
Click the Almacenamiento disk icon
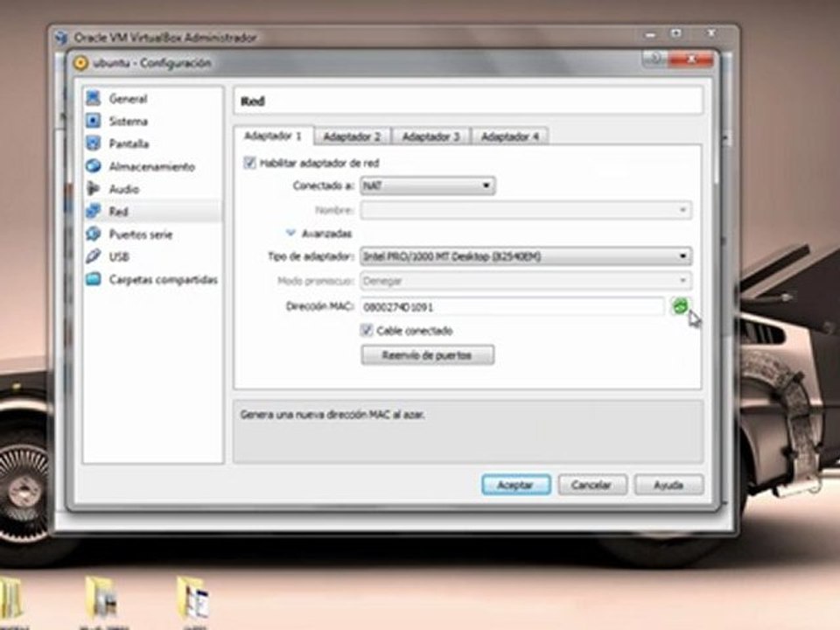click(94, 166)
